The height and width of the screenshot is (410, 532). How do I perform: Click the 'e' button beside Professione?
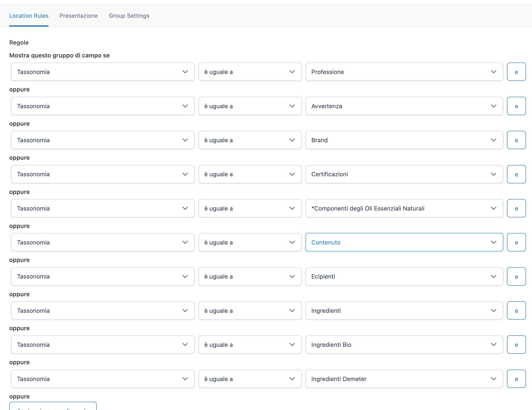pyautogui.click(x=516, y=72)
